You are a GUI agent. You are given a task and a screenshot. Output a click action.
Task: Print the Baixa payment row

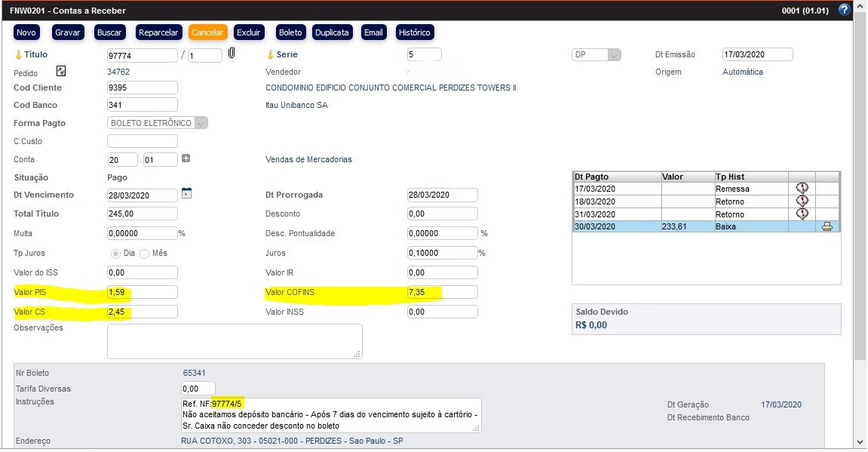[x=827, y=226]
